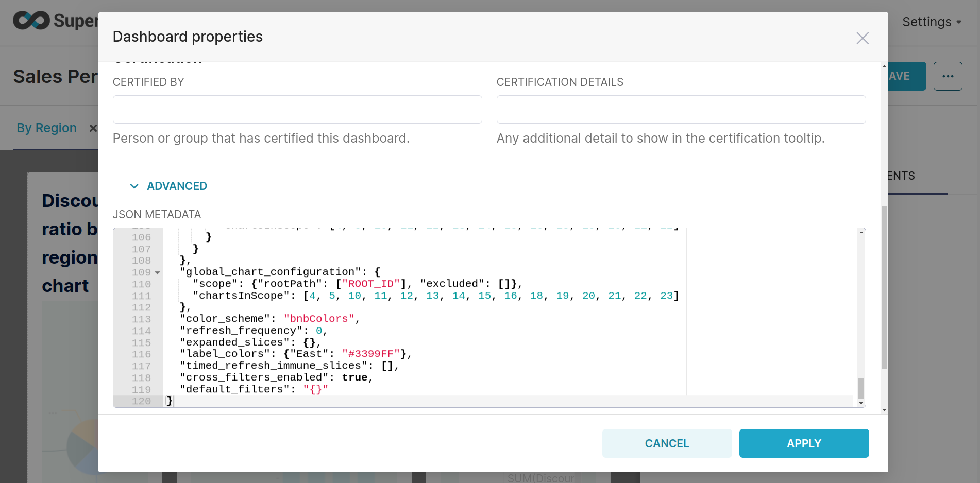Click the SAVE button behind the dialog
The width and height of the screenshot is (980, 483).
point(907,76)
